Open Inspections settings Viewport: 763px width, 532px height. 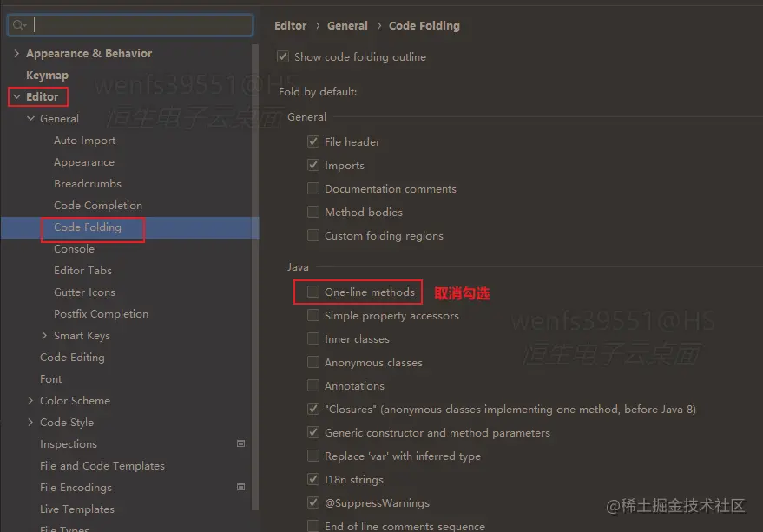click(x=68, y=443)
